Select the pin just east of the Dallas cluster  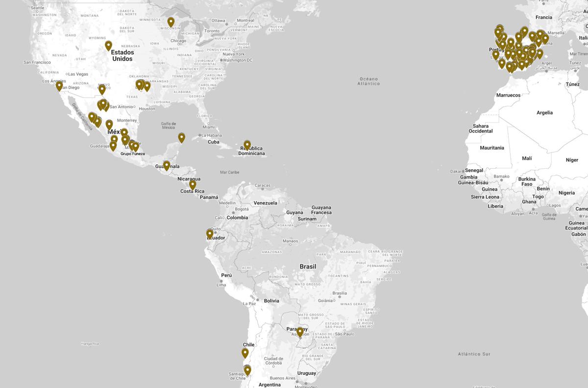click(x=147, y=86)
